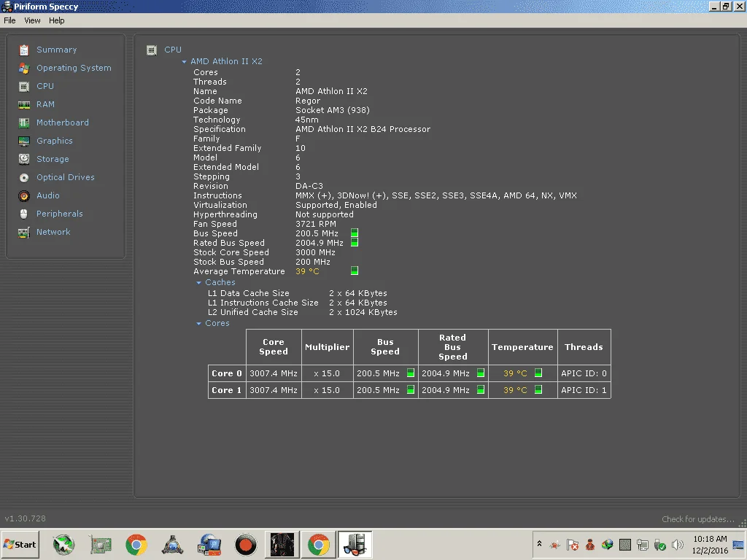
Task: Click version text v1.30.728
Action: (26, 518)
